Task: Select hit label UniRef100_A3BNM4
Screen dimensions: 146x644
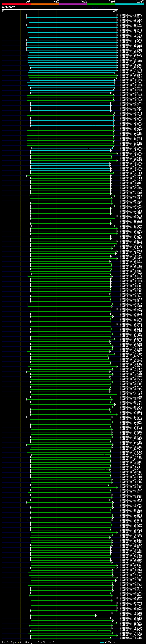Action: coord(131,50)
